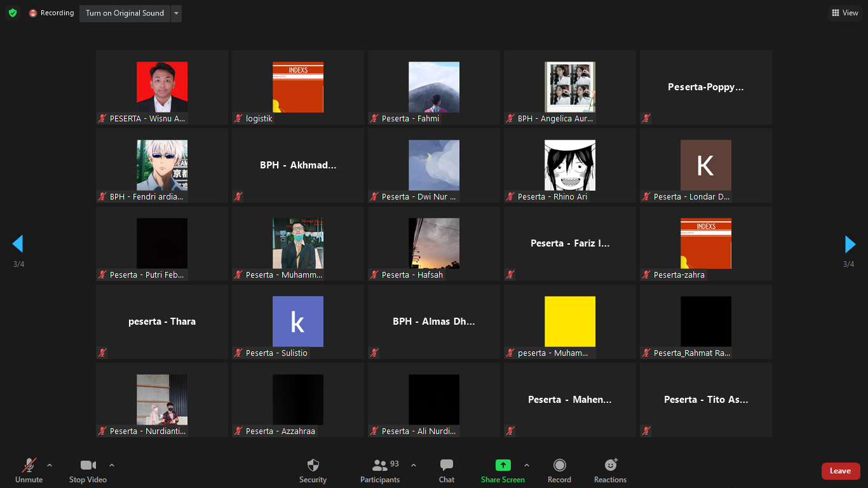
Task: Select the yellow peserta - Muham tile
Action: 570,322
